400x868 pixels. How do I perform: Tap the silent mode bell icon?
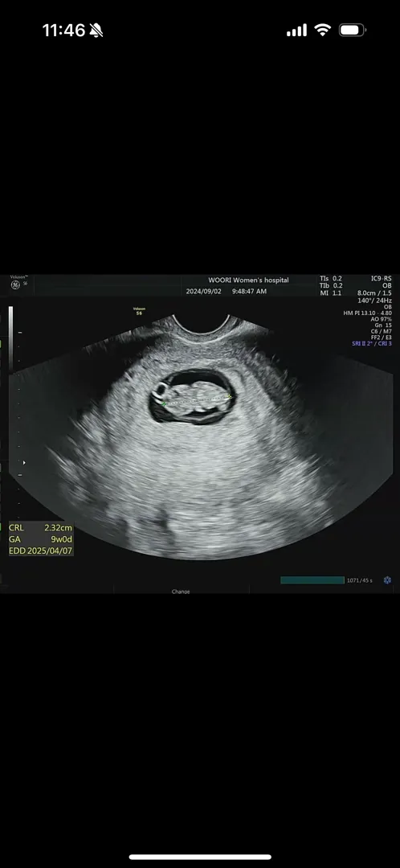(x=96, y=31)
